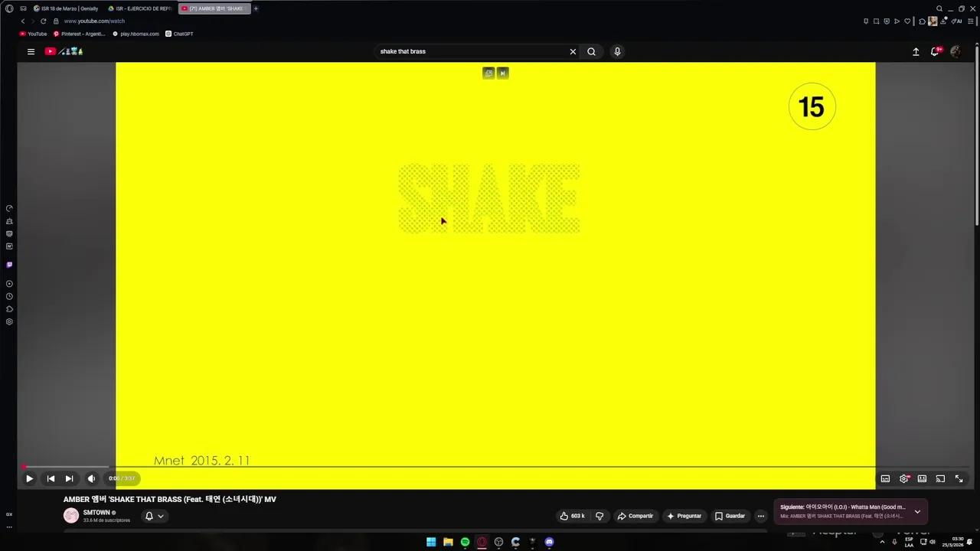
Task: Open Spotify from the taskbar
Action: (465, 542)
